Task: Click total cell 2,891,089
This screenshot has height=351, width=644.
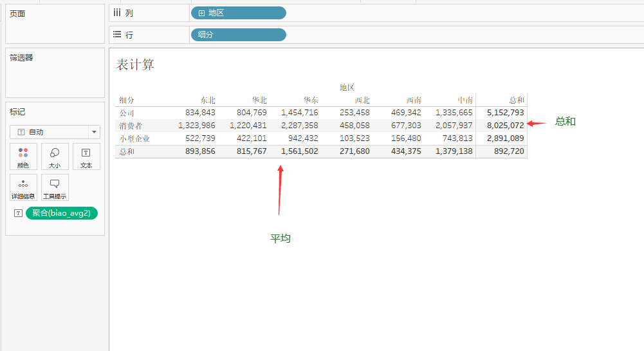Action: pyautogui.click(x=506, y=138)
